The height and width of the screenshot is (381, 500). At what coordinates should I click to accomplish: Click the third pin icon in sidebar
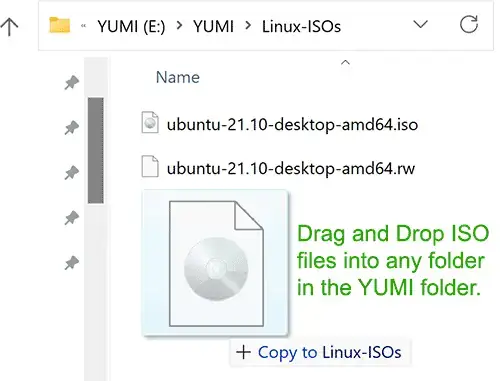click(x=72, y=173)
